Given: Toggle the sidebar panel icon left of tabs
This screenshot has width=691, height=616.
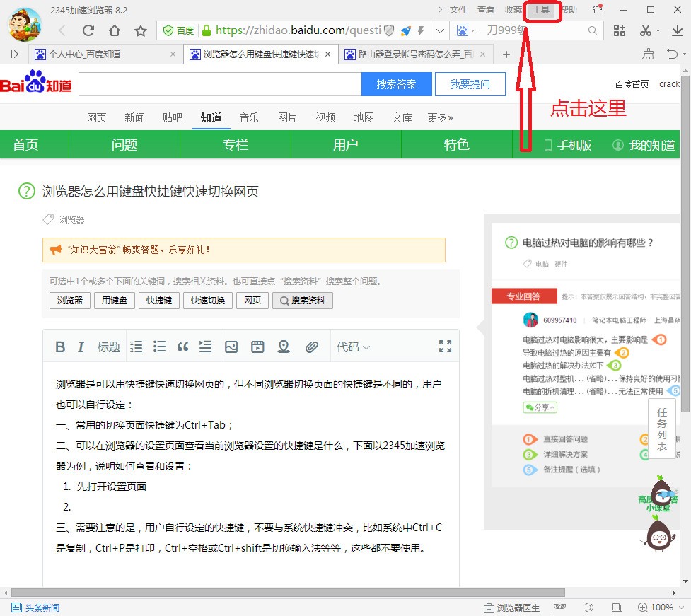Looking at the screenshot, I should pyautogui.click(x=15, y=54).
